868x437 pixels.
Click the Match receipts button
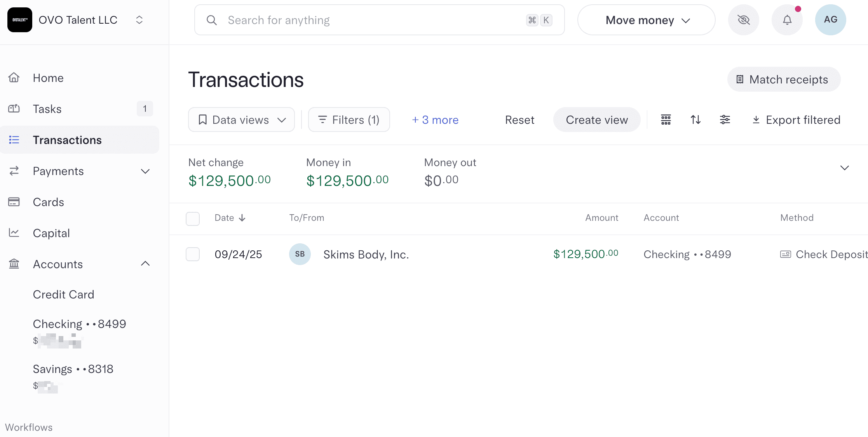coord(784,80)
